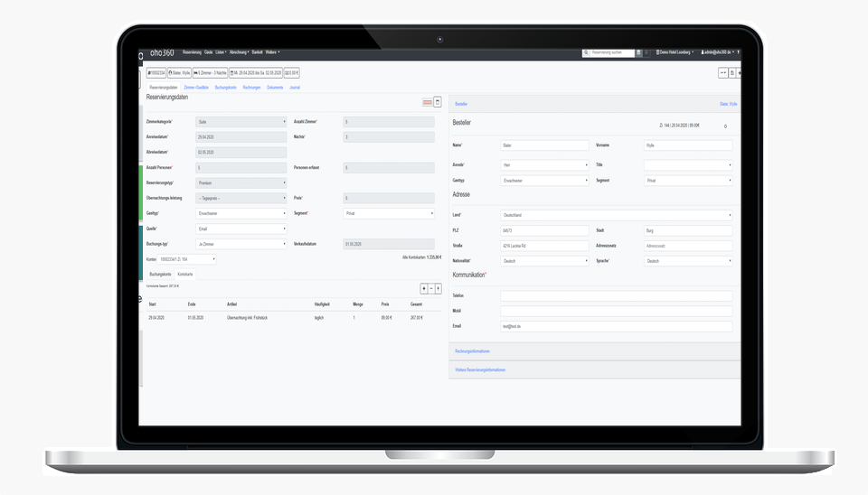
Task: Click the salmon-colored status button
Action: (x=427, y=102)
